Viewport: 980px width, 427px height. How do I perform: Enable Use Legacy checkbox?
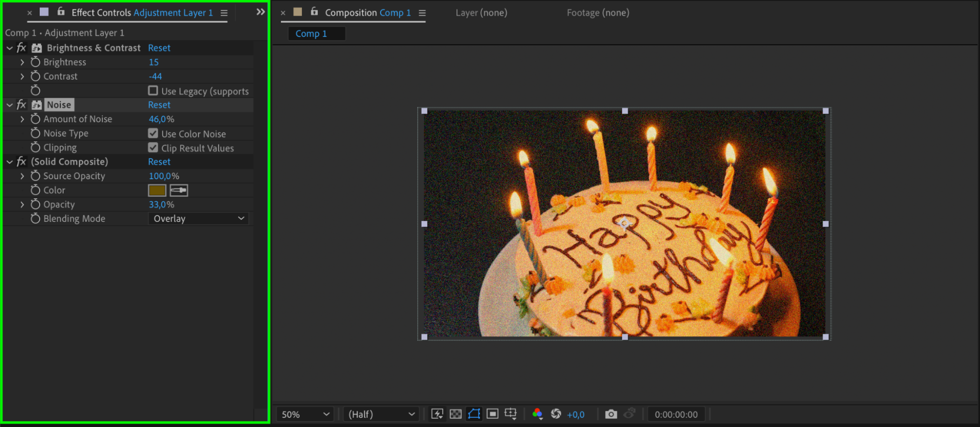[153, 91]
